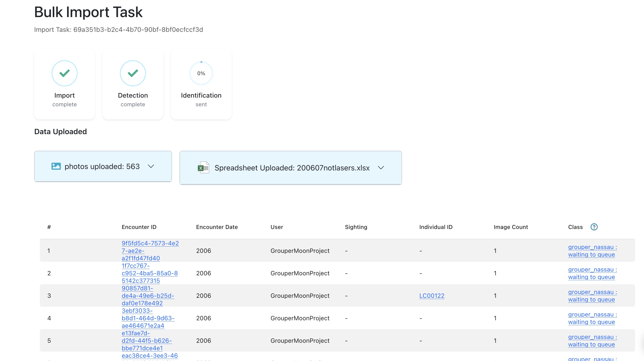Click the Detection complete checkmark icon
Screen dimensions: 644x361
[x=133, y=73]
